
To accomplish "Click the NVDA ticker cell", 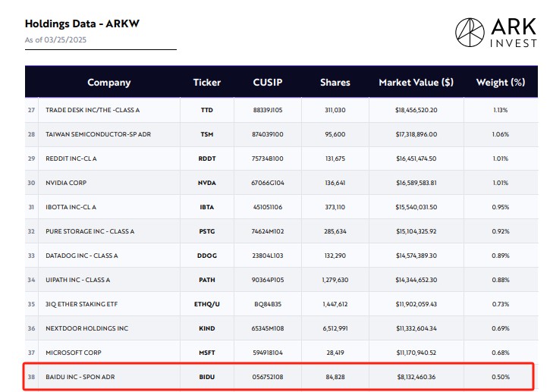I will click(x=207, y=183).
